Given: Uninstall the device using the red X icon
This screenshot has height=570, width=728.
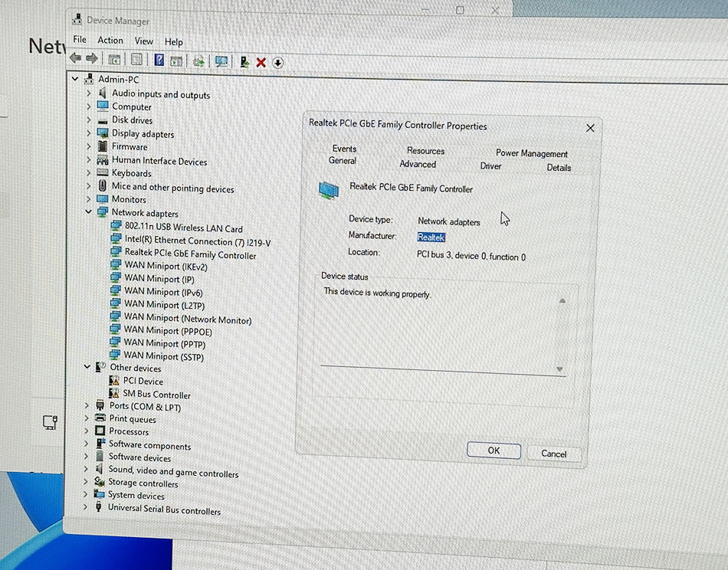Looking at the screenshot, I should 261,62.
